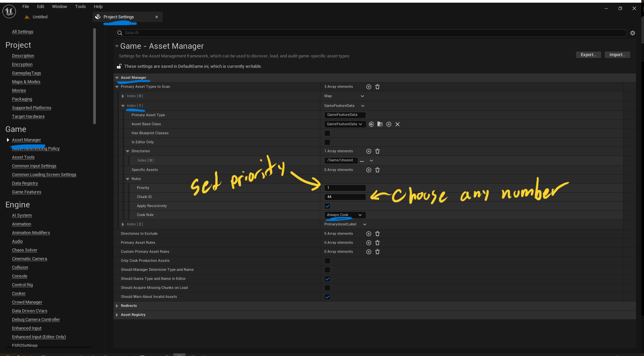
Task: Open Game Features settings link
Action: pyautogui.click(x=26, y=192)
